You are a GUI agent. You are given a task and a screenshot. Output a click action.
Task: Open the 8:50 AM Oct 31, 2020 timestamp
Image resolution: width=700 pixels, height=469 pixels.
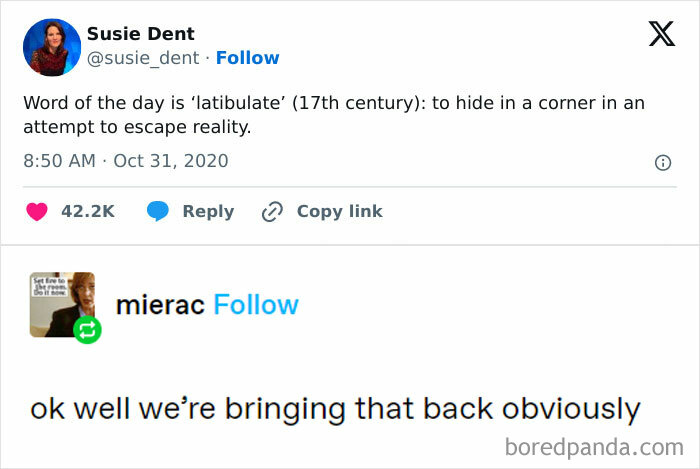click(x=126, y=160)
